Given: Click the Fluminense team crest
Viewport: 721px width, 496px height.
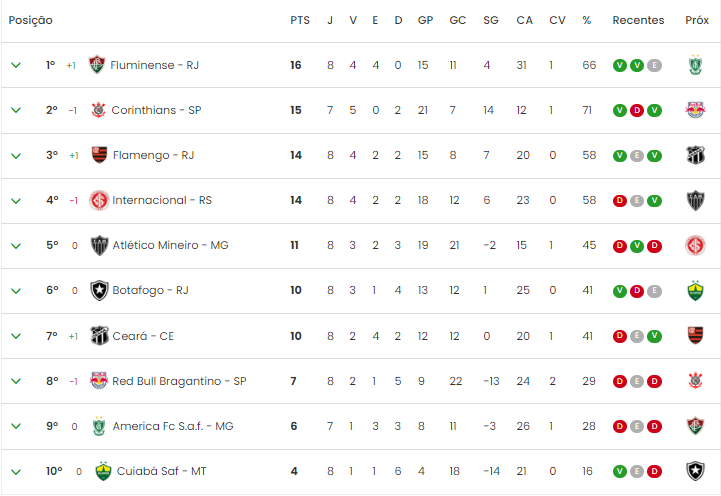Looking at the screenshot, I should tap(97, 65).
